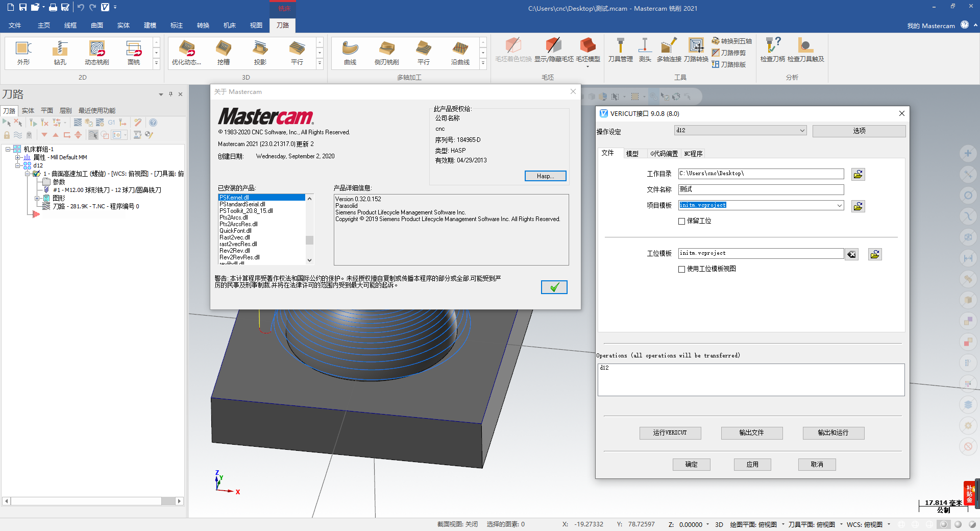Switch to G代码偏置 tab

664,154
